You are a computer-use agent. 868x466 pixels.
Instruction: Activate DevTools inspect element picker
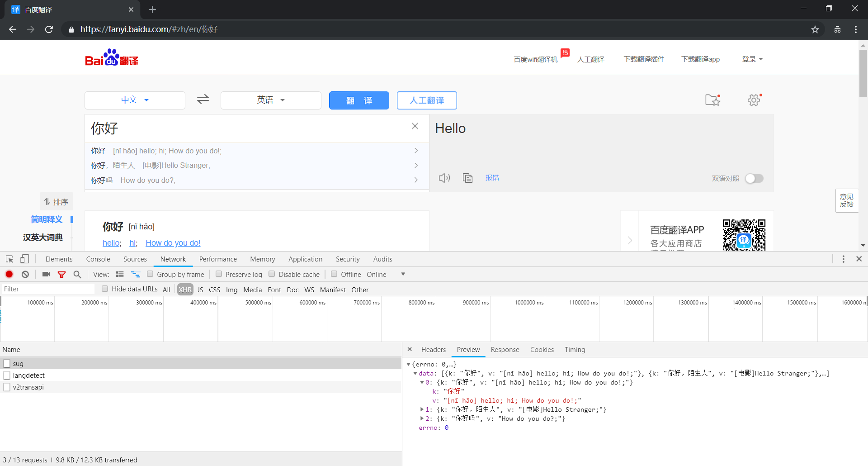(9, 259)
